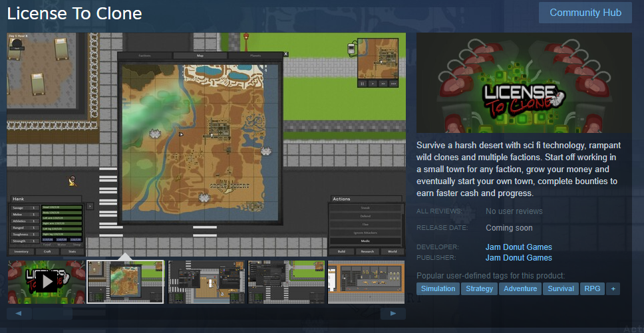This screenshot has width=644, height=333.
Task: Select the Adventure tag
Action: tap(520, 288)
